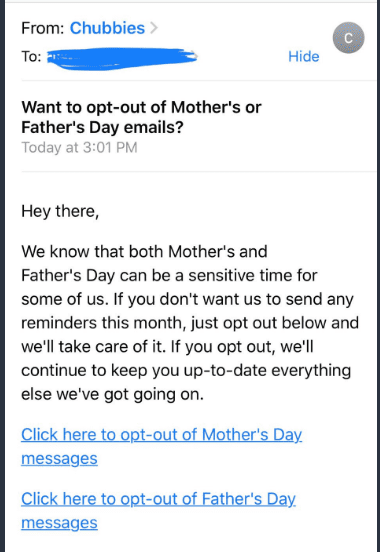Tap the email subject line
The height and width of the screenshot is (552, 380).
point(141,117)
